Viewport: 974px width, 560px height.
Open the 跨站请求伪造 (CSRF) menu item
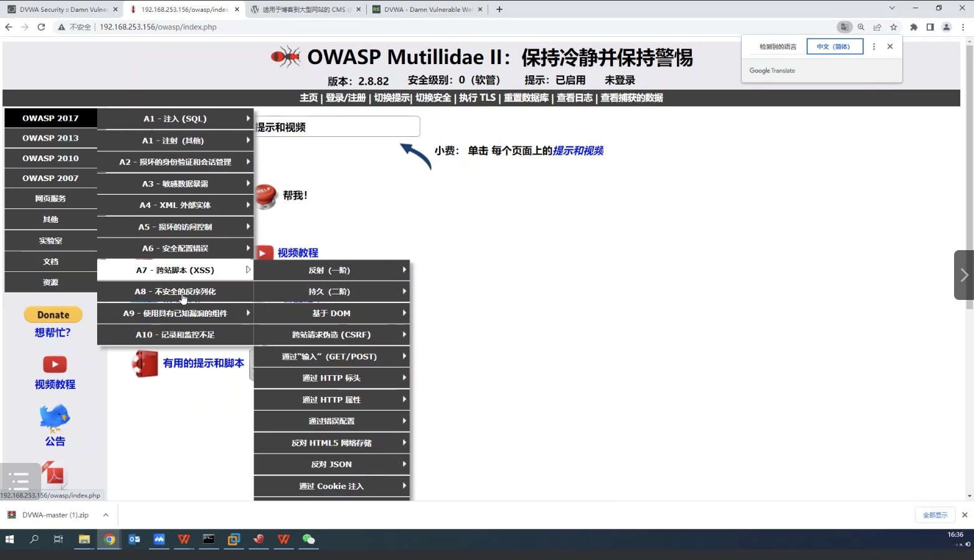[x=331, y=335]
